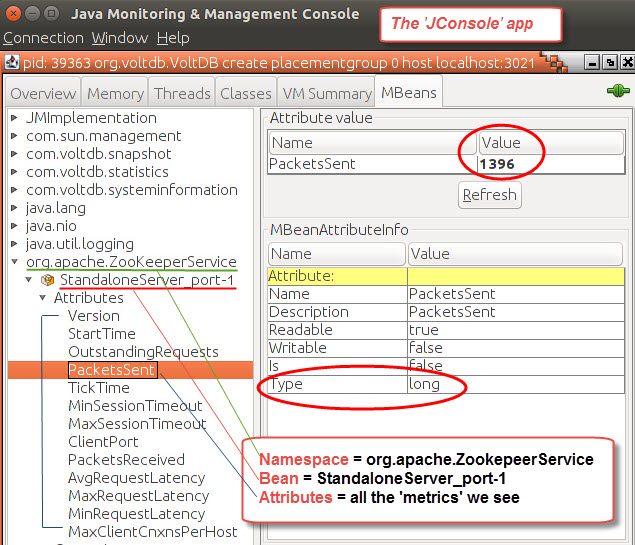This screenshot has width=635, height=545.
Task: Click the value 1396 cell
Action: click(551, 164)
